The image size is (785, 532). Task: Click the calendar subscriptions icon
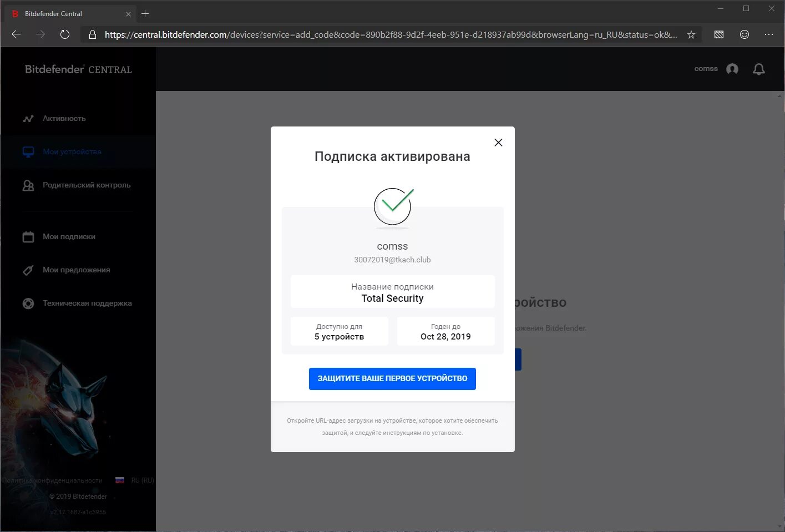(x=28, y=237)
